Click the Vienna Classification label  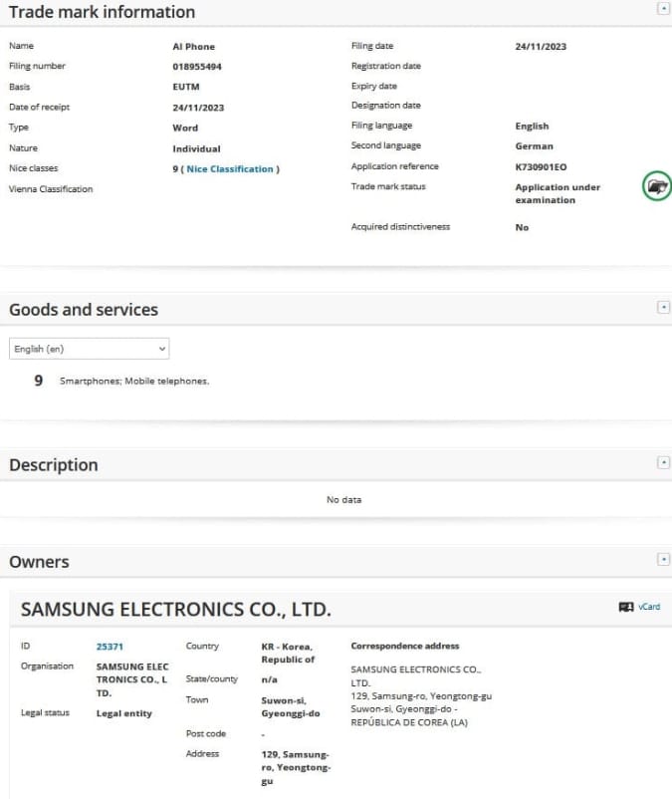pos(51,189)
